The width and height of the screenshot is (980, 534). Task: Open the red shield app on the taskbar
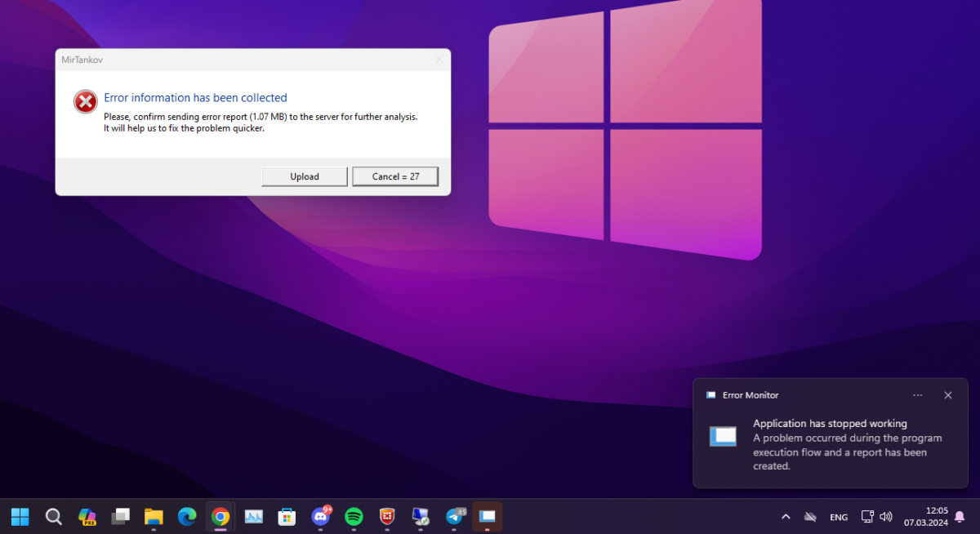coord(387,516)
